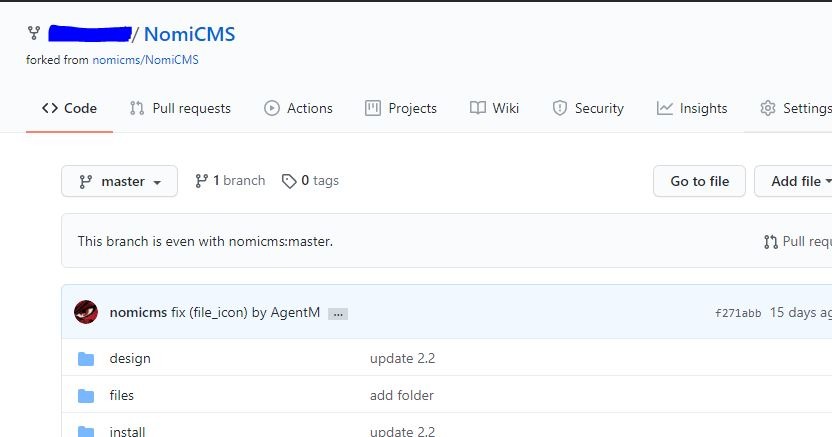Click the tag icon next to tags
This screenshot has width=832, height=437.
pos(289,181)
